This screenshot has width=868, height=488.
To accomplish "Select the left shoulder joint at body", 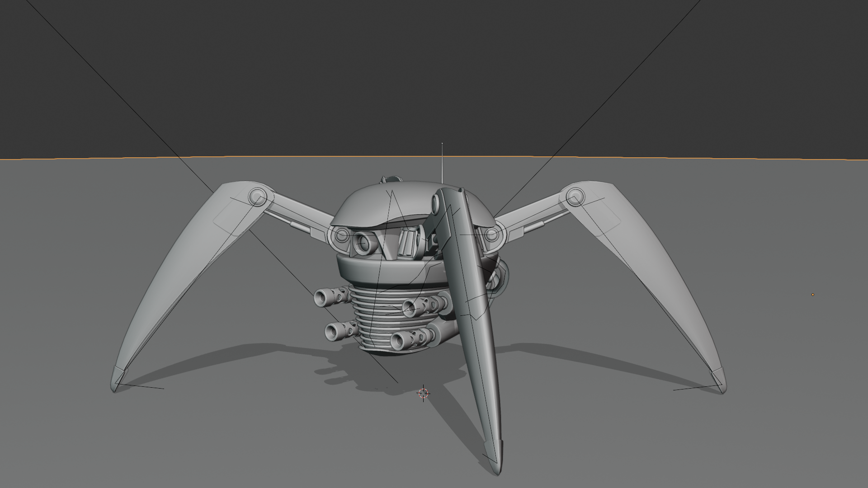I will (341, 235).
